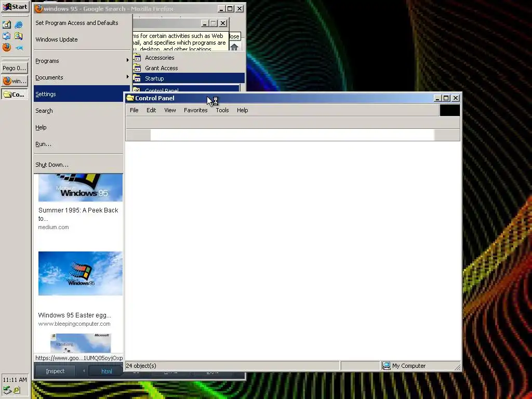Click the Startup folder icon
Screen dimensions: 532x399
point(137,78)
